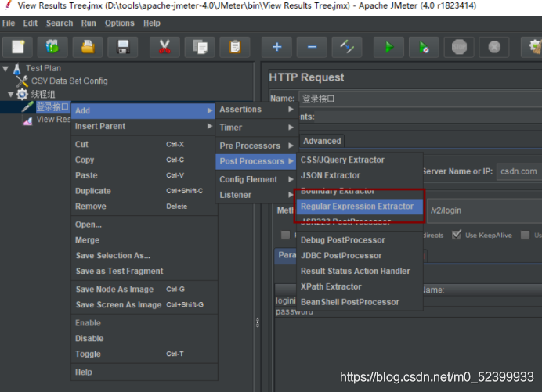Select CSV Data Set Config tree item
Viewport: 542px width, 392px height.
(x=70, y=81)
